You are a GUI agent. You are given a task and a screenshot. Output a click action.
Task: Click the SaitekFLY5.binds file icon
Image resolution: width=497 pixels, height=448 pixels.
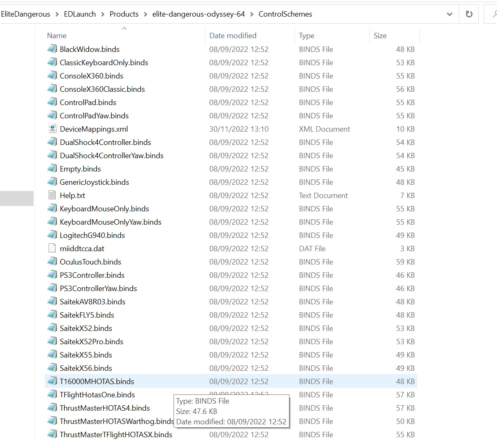pyautogui.click(x=52, y=315)
